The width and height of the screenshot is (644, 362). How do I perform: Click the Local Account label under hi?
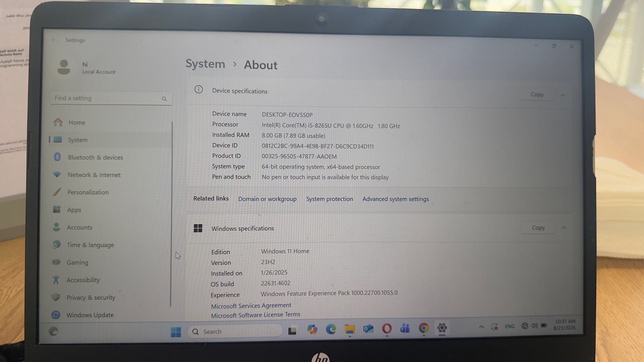point(99,72)
